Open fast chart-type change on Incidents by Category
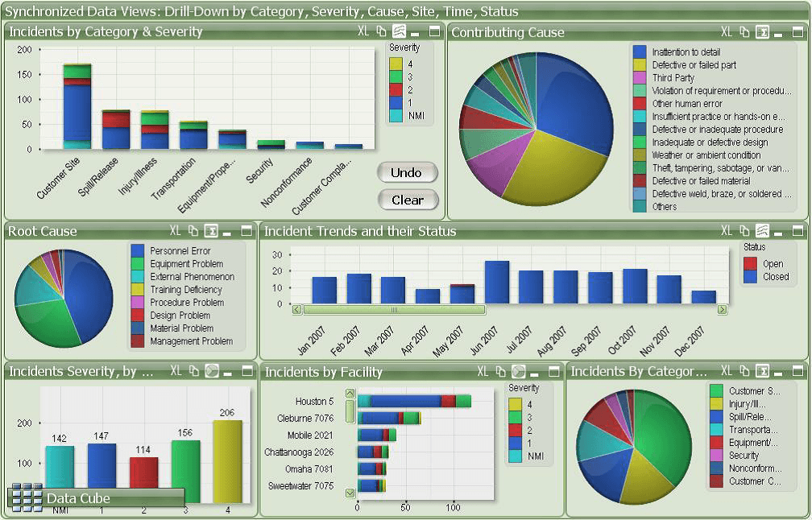Viewport: 812px width, 520px height. tap(397, 31)
